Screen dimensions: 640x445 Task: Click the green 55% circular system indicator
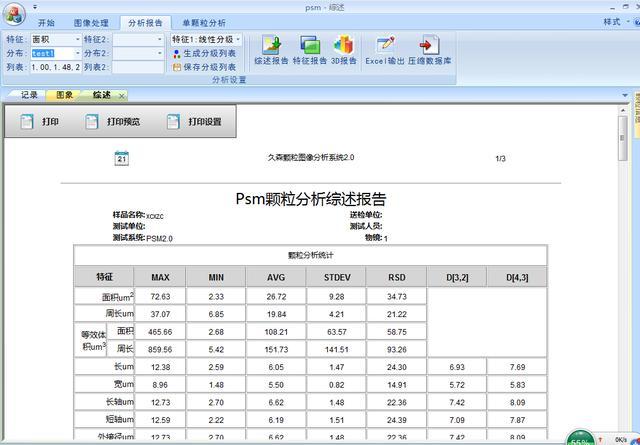580,438
